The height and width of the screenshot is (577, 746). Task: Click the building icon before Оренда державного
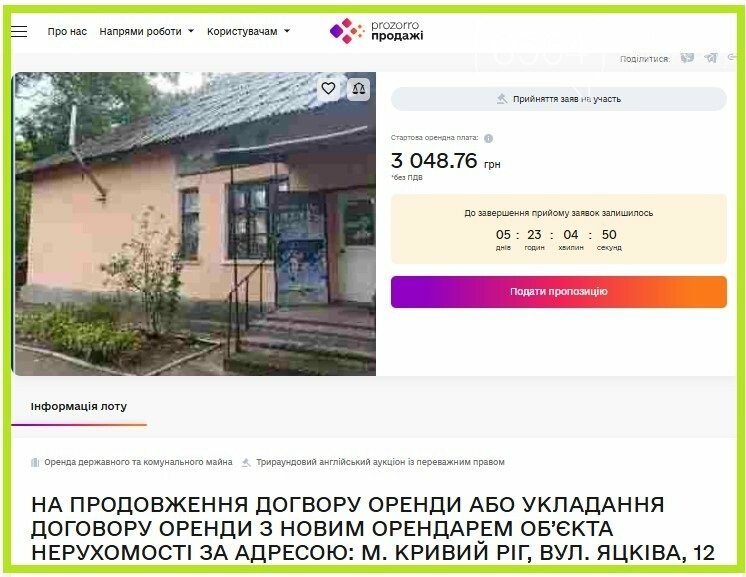pyautogui.click(x=35, y=462)
